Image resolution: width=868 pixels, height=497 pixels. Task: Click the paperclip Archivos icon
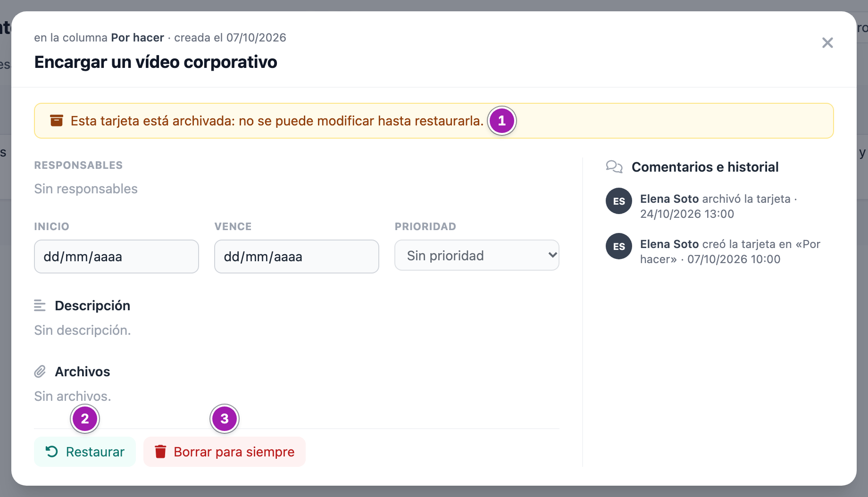tap(40, 372)
